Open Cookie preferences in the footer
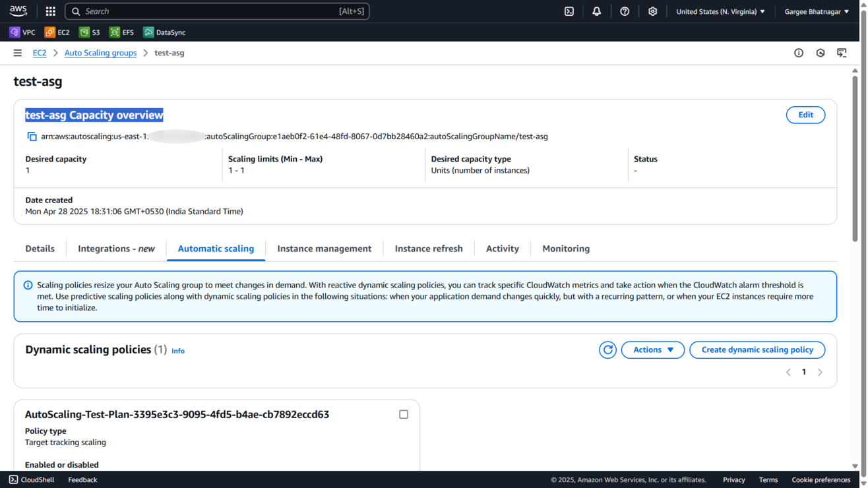Screen dimensions: 868x488 pos(821,479)
